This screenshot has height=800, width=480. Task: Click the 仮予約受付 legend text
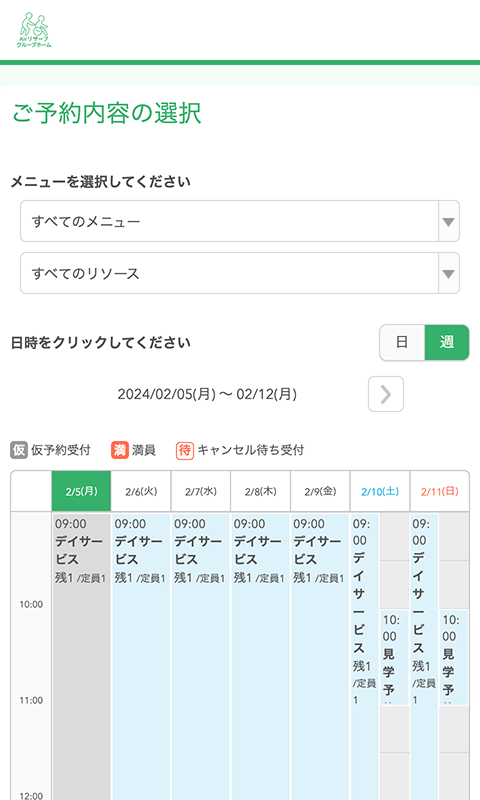[61, 450]
